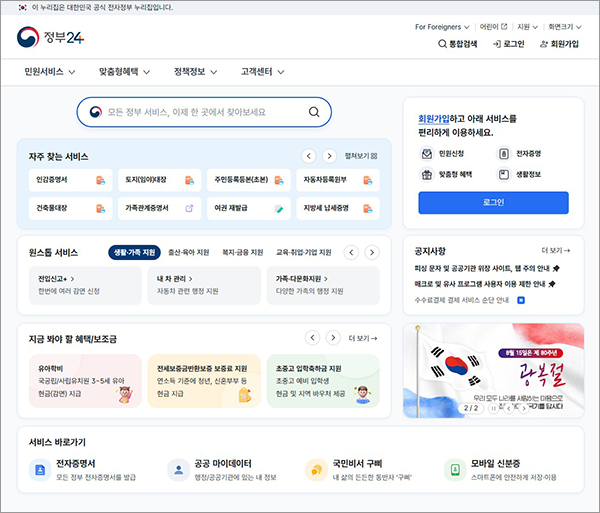Show next 자주 찾는 서비스 items

point(329,156)
